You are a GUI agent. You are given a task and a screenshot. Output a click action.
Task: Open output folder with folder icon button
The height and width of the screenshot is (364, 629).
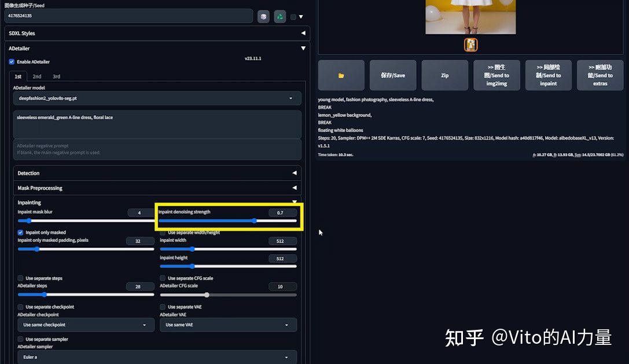(x=341, y=75)
